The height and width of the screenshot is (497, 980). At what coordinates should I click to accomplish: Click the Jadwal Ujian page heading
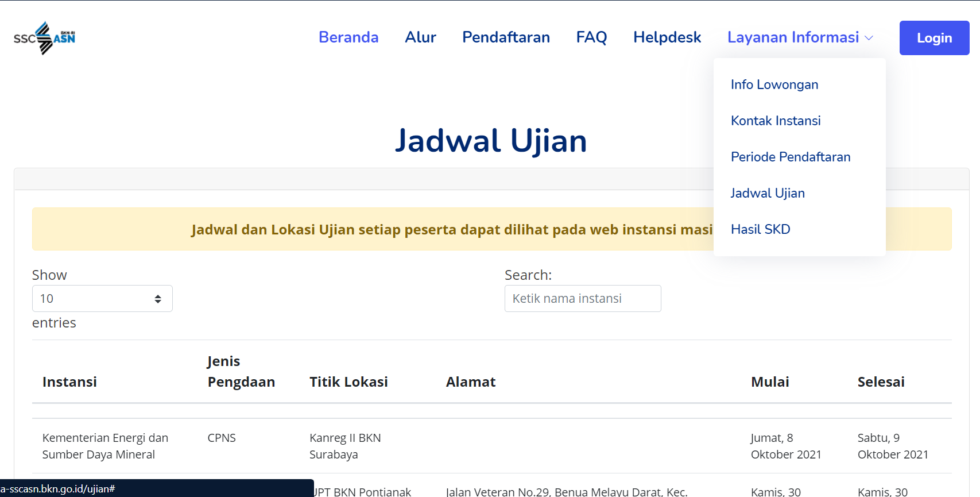click(491, 141)
